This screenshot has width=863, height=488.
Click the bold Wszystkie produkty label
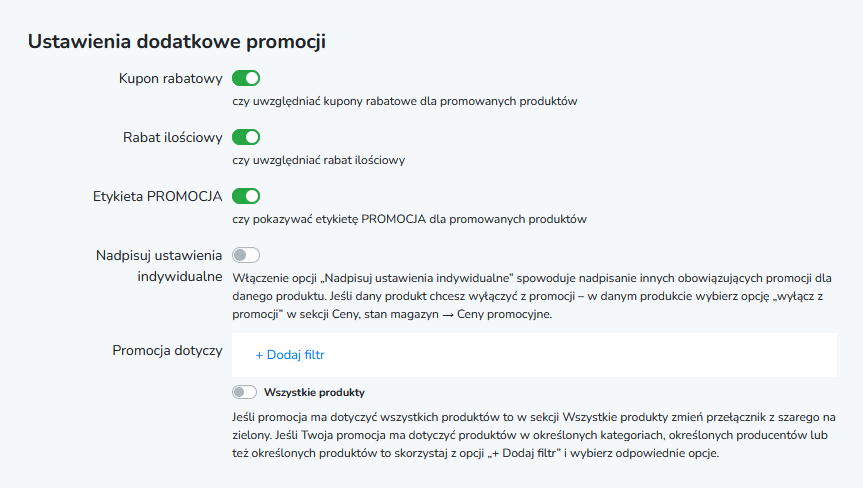coord(314,392)
